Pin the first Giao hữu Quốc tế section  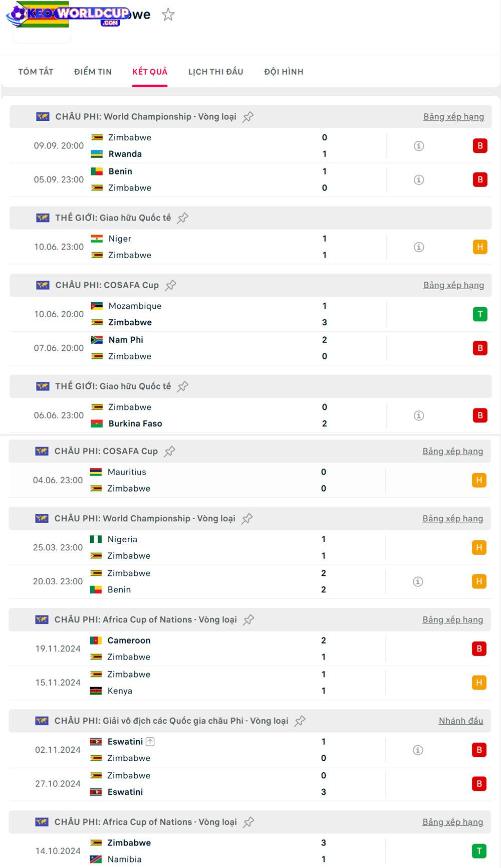pyautogui.click(x=183, y=218)
